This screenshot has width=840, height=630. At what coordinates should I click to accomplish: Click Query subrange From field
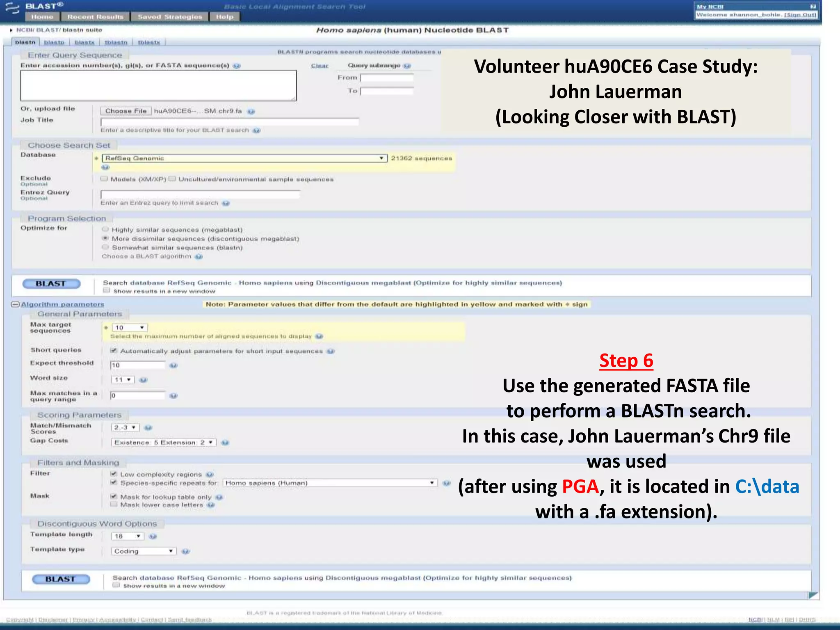coord(387,78)
